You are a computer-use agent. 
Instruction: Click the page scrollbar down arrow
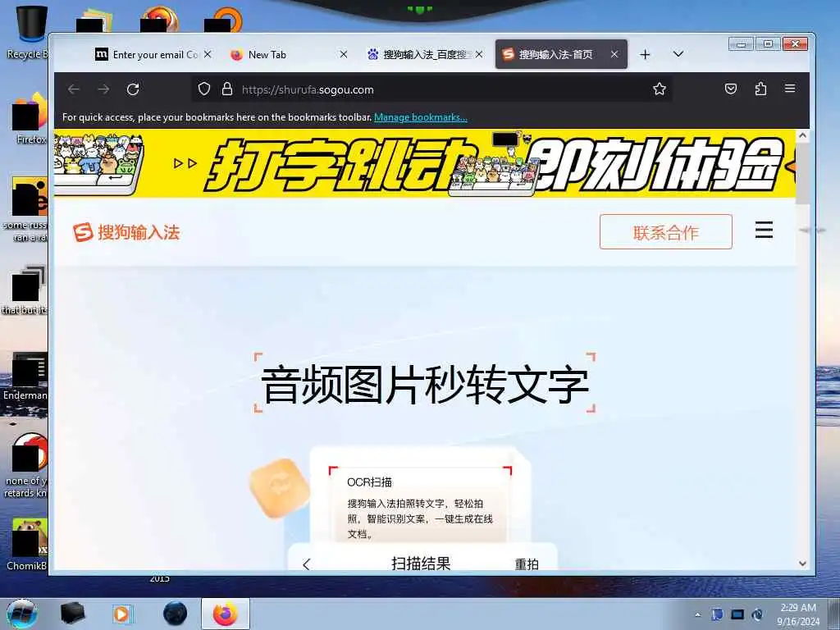coord(802,564)
